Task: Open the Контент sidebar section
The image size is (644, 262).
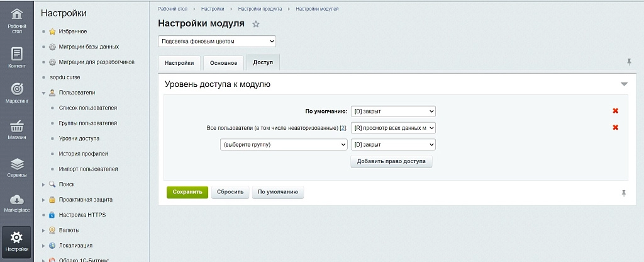Action: [x=17, y=57]
